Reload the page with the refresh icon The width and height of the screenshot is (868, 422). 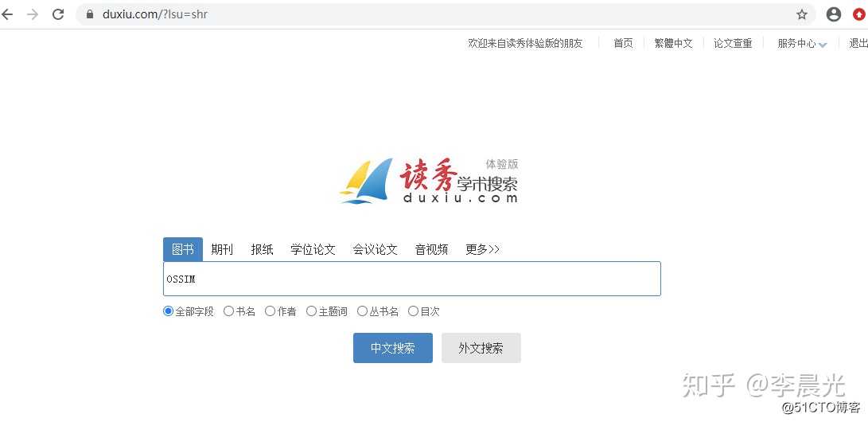(x=58, y=14)
